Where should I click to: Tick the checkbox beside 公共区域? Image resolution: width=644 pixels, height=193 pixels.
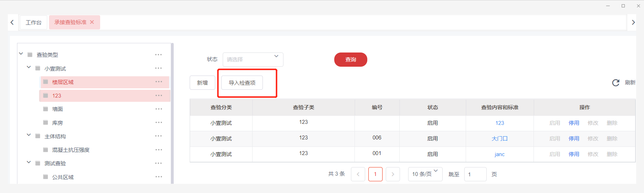tap(45, 177)
